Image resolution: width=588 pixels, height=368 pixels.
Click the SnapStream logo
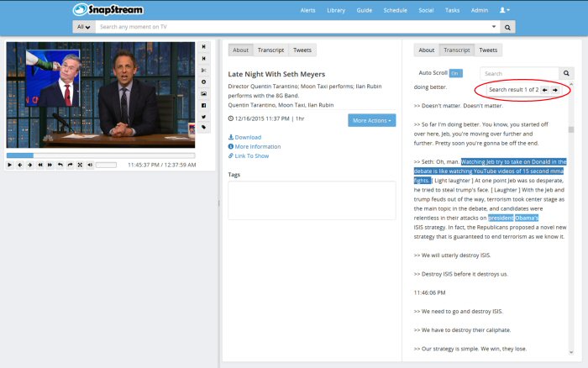click(x=108, y=10)
